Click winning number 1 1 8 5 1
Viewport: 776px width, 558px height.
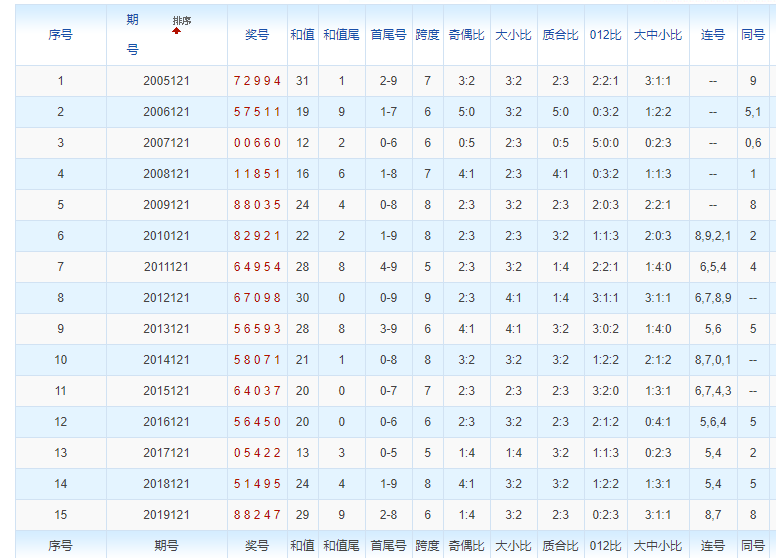(x=257, y=174)
